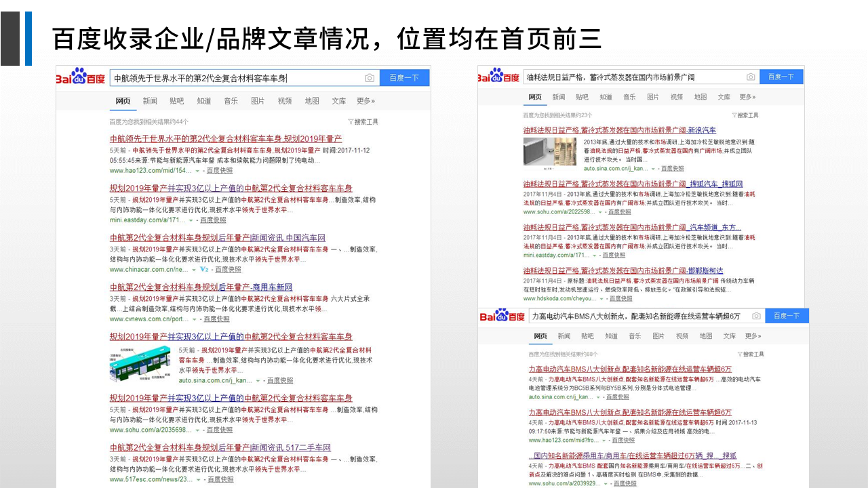Image resolution: width=868 pixels, height=488 pixels.
Task: Expand arrow next to www.chinacar.com.cn URL
Action: [x=193, y=270]
